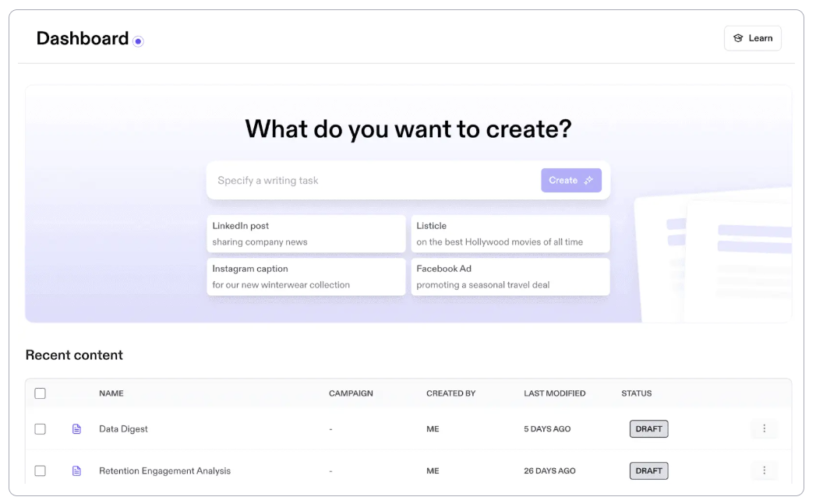This screenshot has width=816, height=504.
Task: Select the LinkedIn post suggestion card
Action: click(306, 234)
